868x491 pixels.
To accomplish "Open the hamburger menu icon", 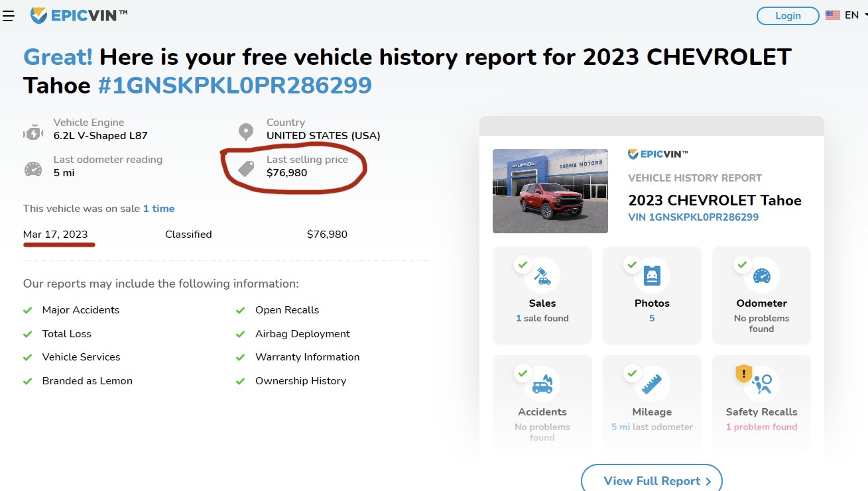I will coord(8,16).
